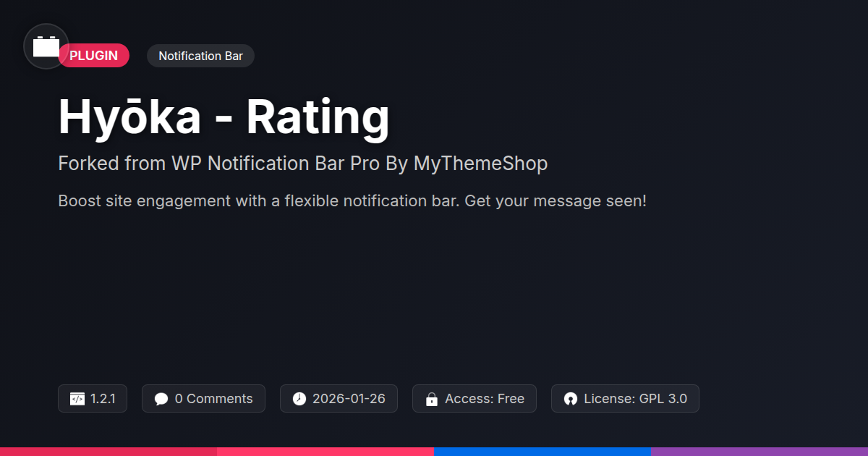Click the comments speech bubble icon

[x=161, y=399]
